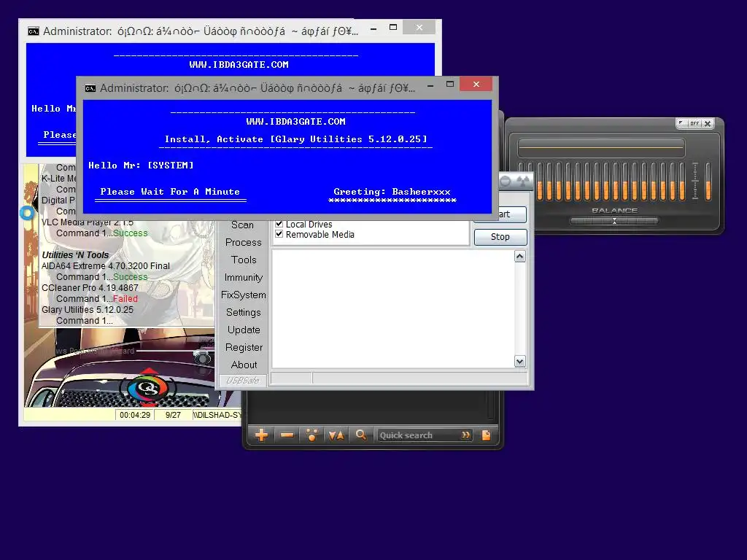
Task: Adjust the BALANCE slider in equalizer
Action: pos(614,221)
